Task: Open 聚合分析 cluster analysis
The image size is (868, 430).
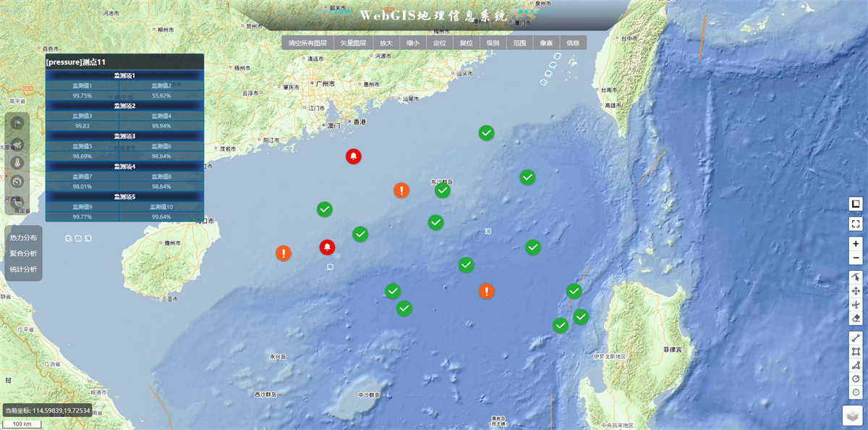Action: point(23,253)
